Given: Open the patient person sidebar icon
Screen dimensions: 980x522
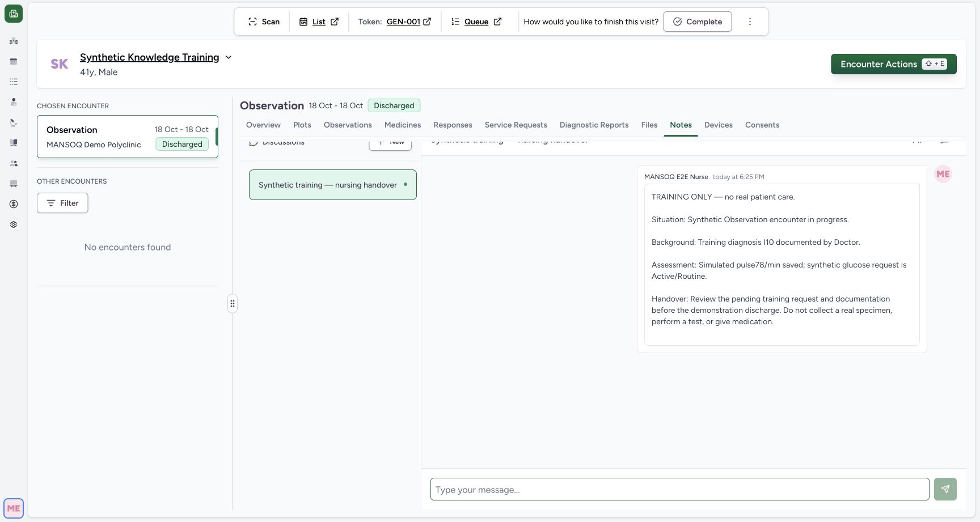Looking at the screenshot, I should [x=14, y=102].
